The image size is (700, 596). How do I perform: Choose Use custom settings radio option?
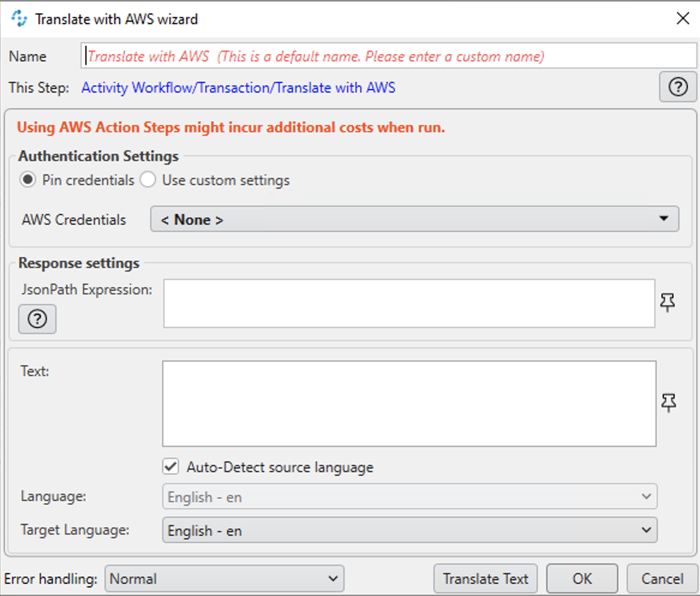coord(148,180)
